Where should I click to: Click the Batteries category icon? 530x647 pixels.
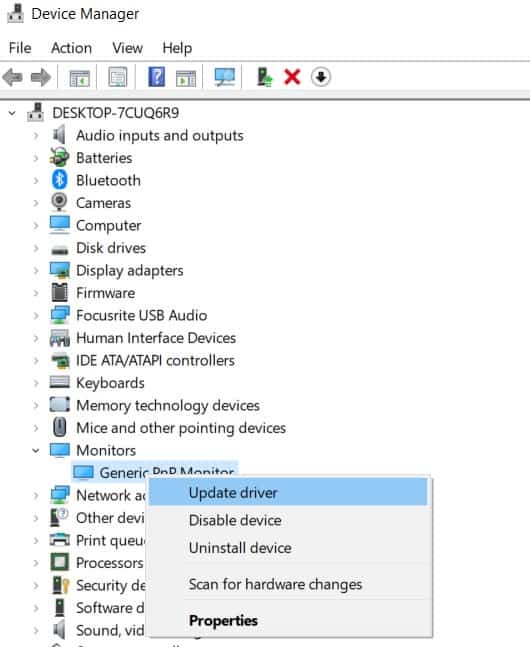click(x=59, y=158)
